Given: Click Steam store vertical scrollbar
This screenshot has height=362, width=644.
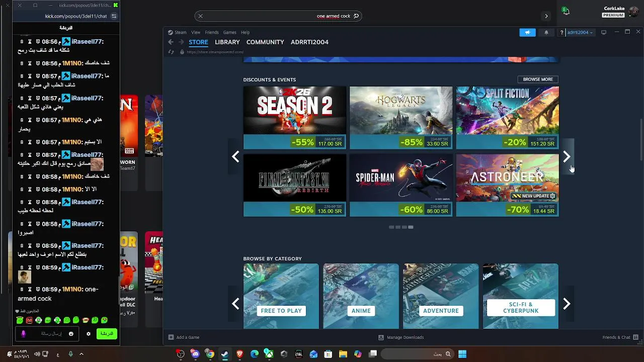Looking at the screenshot, I should 640,140.
